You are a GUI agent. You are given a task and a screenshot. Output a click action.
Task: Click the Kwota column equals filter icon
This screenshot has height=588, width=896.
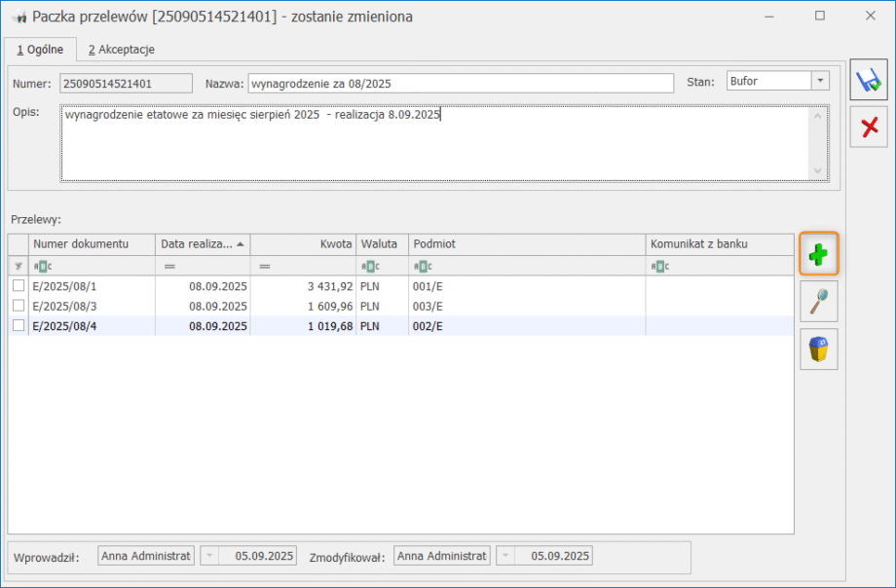(265, 266)
